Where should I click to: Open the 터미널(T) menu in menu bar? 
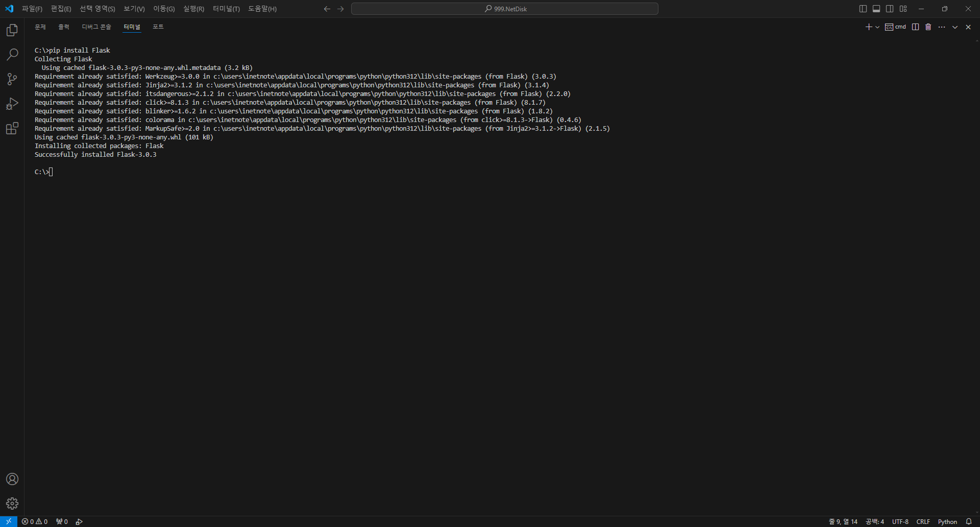(226, 9)
